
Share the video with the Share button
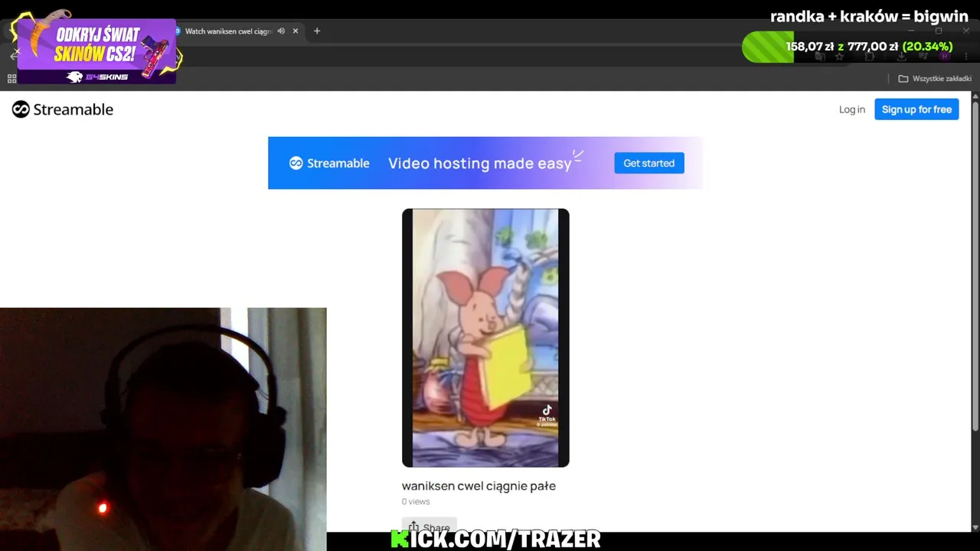[x=429, y=527]
